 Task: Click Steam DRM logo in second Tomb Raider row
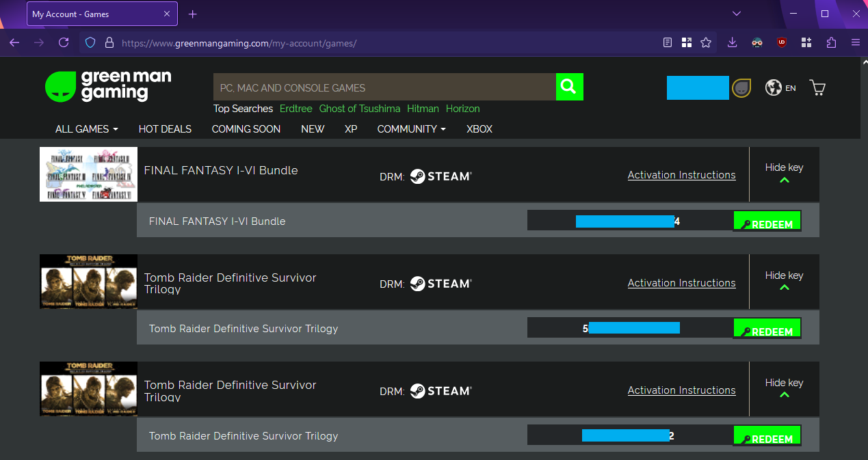pyautogui.click(x=441, y=391)
